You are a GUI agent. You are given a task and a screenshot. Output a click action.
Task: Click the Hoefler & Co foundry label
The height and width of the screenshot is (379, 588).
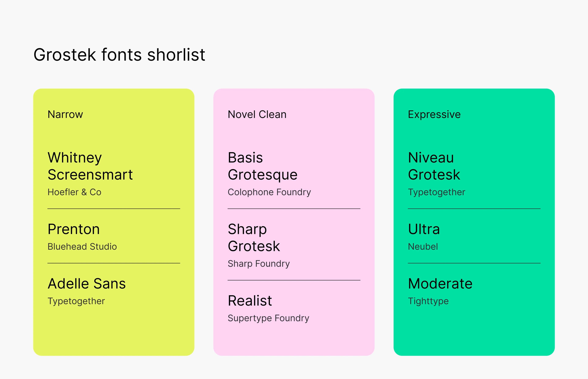(x=74, y=192)
